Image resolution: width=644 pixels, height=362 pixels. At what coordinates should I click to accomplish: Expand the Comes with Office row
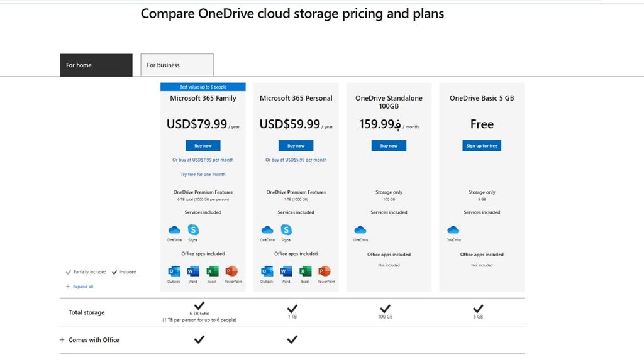click(61, 339)
